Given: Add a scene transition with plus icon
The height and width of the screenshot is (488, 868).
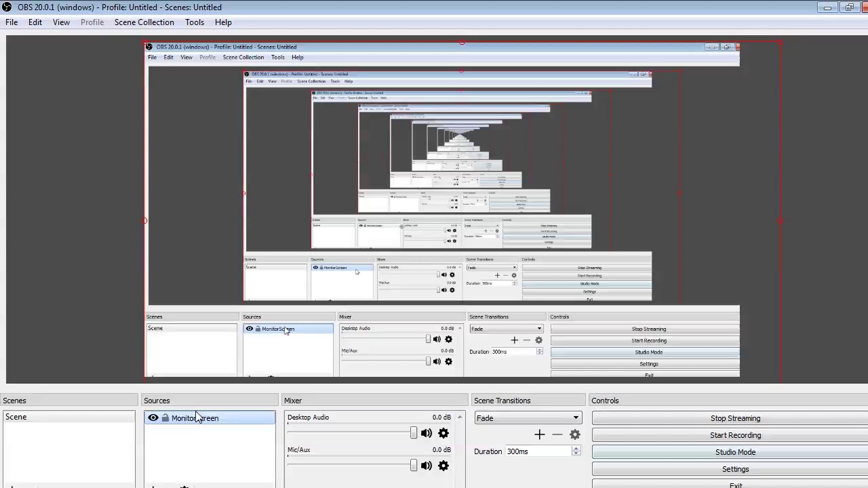Looking at the screenshot, I should click(540, 434).
